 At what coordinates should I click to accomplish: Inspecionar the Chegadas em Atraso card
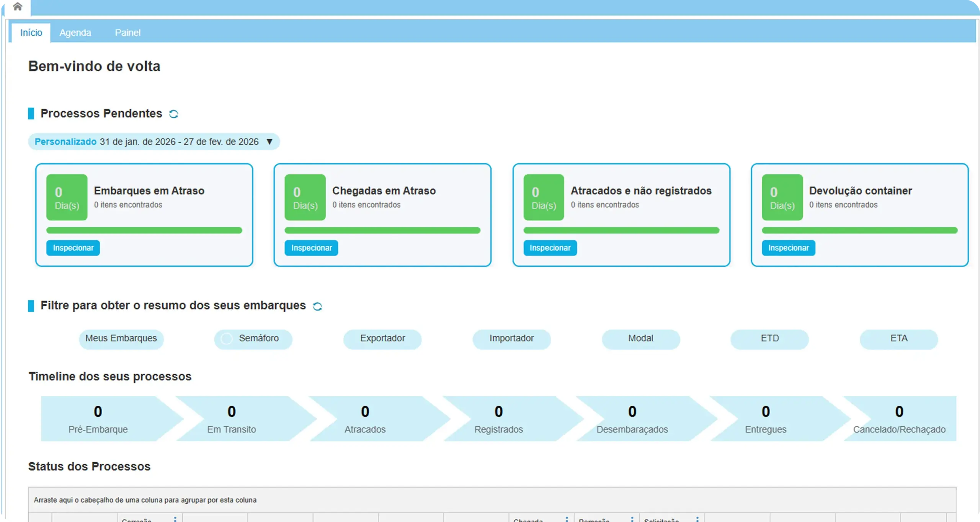tap(311, 248)
